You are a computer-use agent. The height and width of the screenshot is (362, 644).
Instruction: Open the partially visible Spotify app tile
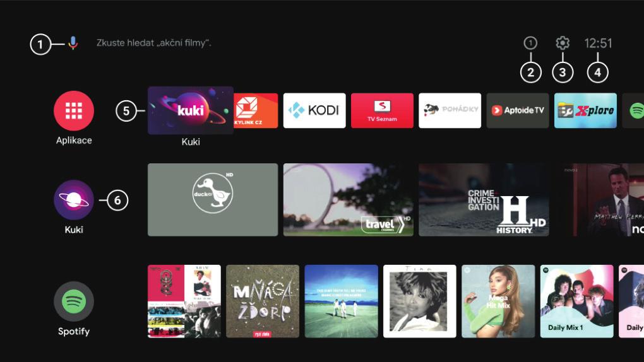633,110
